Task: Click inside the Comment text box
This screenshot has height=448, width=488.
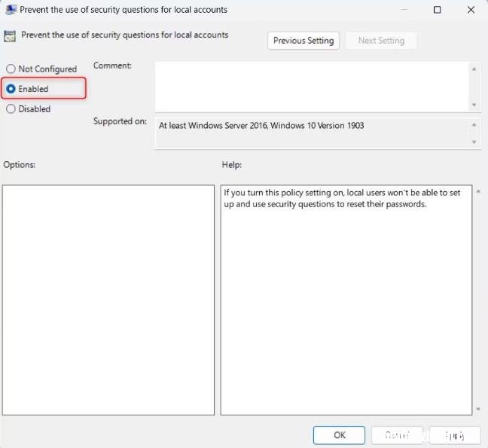Action: 313,87
